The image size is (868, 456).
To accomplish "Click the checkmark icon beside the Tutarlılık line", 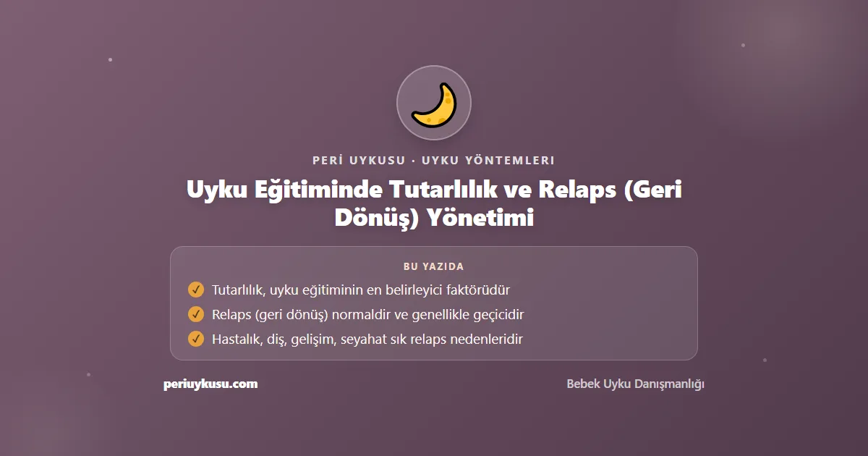I will [x=196, y=290].
